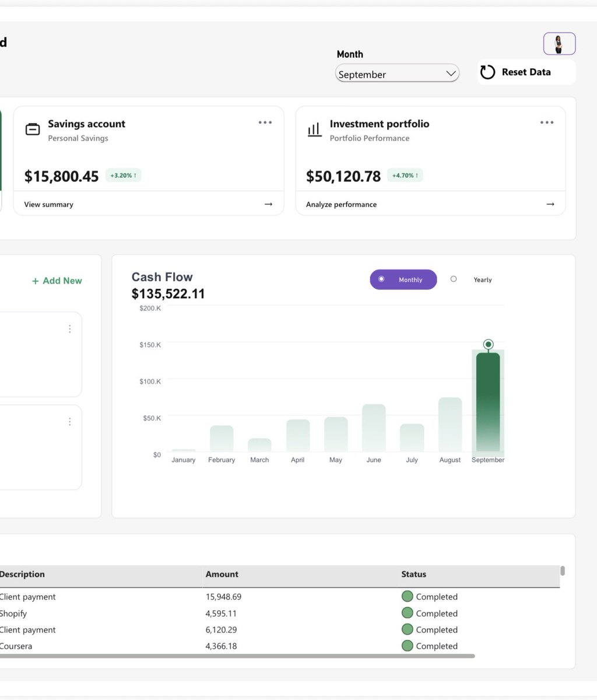Click the August bar in Cash Flow chart

(x=450, y=425)
